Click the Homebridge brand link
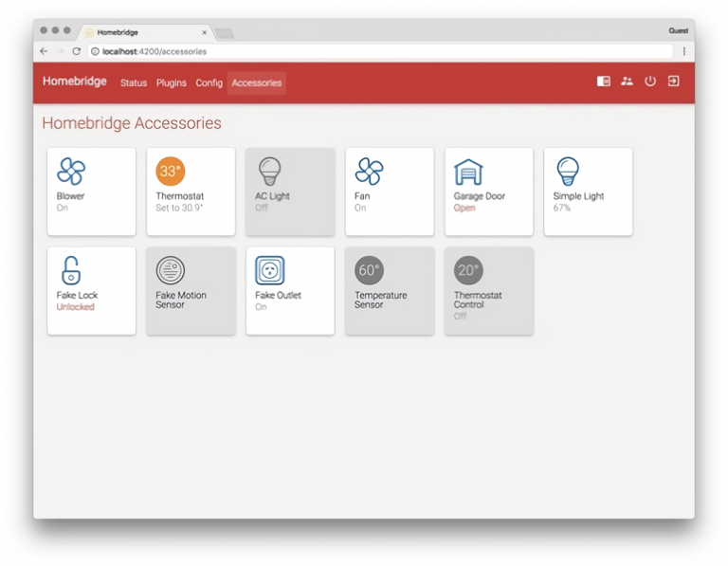Screen dimensions: 728x566 click(x=75, y=82)
